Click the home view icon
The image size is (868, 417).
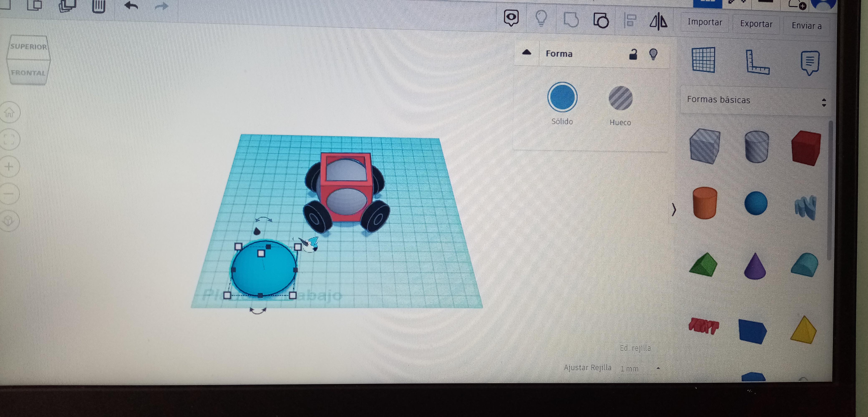pos(9,113)
